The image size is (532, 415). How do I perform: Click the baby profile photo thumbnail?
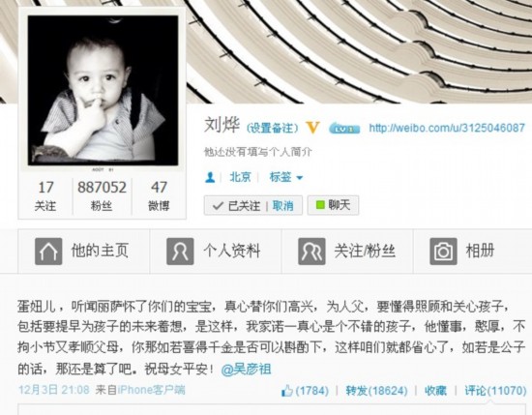[103, 91]
